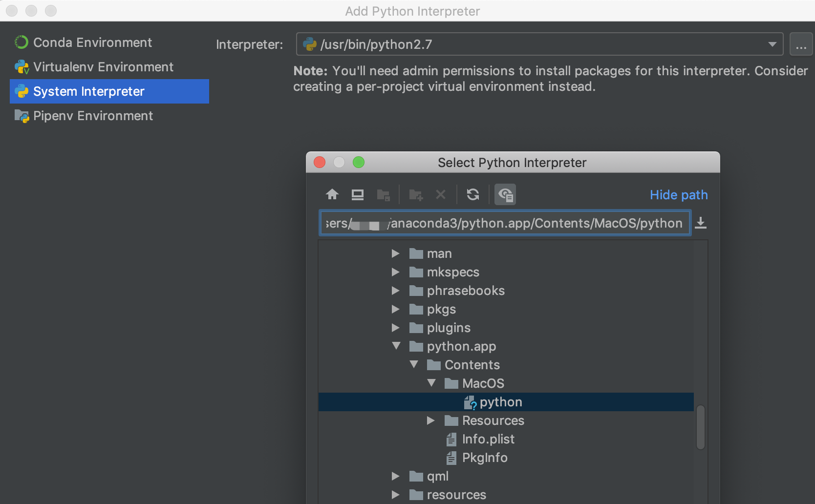Expand the mkspecs folder
815x504 pixels.
tap(396, 272)
